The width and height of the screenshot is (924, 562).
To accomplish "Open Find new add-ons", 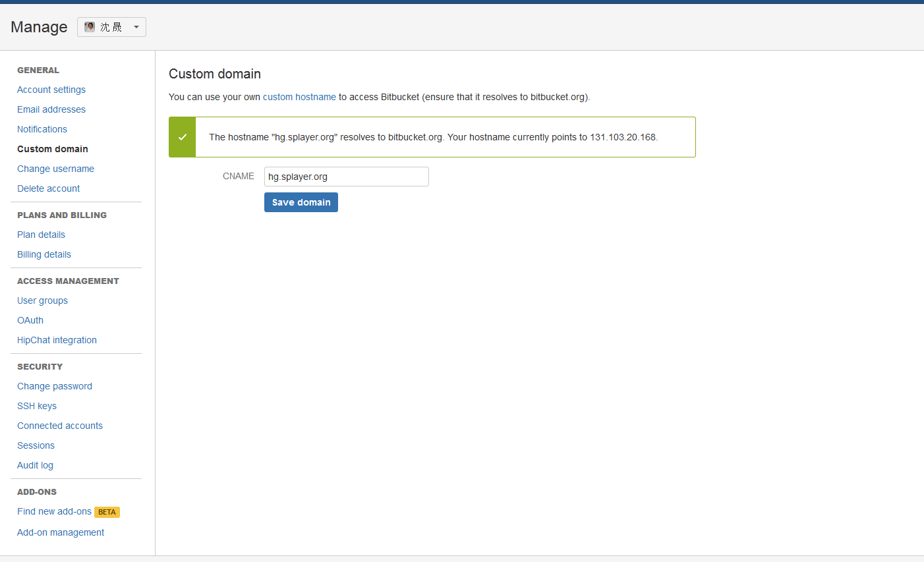I will [x=54, y=511].
